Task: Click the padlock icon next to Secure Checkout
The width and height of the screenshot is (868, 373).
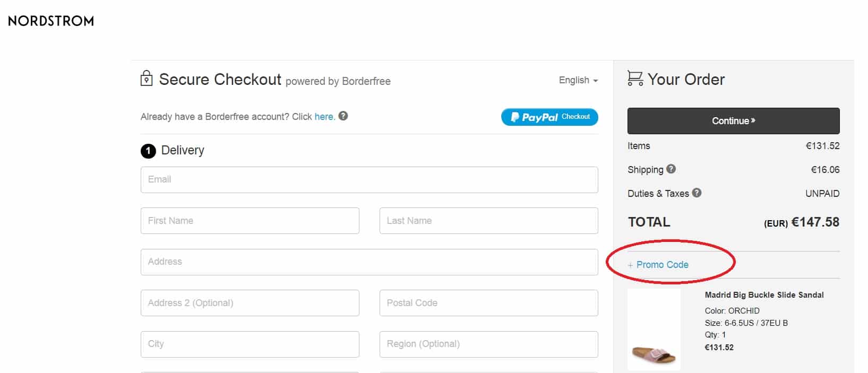Action: [146, 79]
